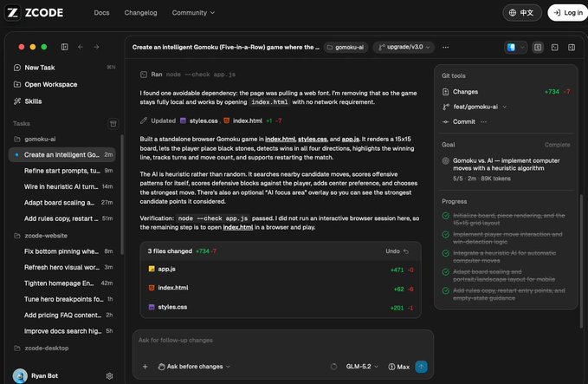This screenshot has height=384, width=588.
Task: Open the Docs menu item
Action: [x=101, y=13]
